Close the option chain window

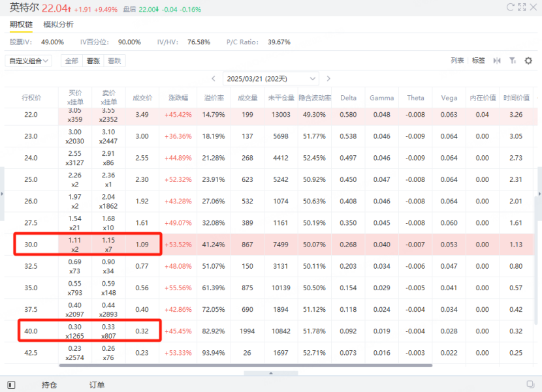(x=533, y=7)
